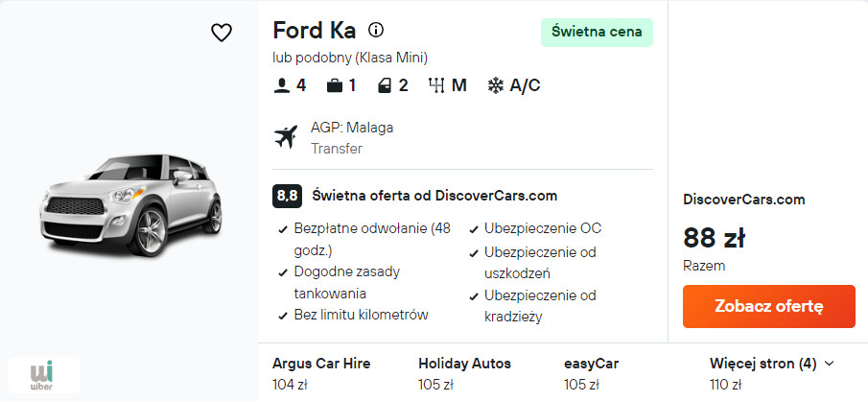Expand Więcej stron (4) dropdown

[x=771, y=364]
